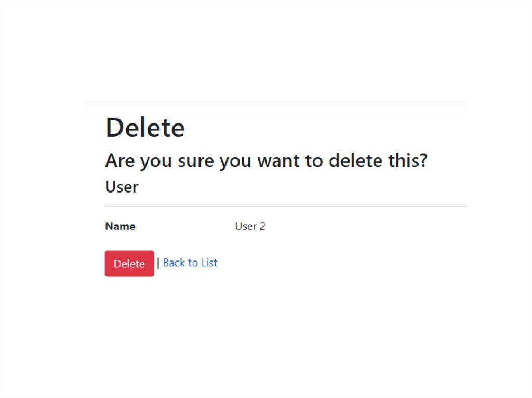Click the capital D in the main heading

pyautogui.click(x=115, y=128)
